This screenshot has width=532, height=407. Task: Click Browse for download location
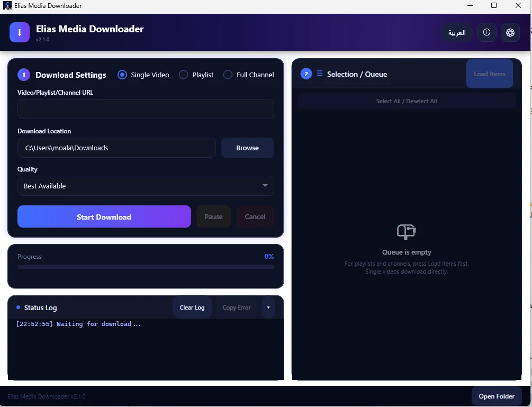pos(247,148)
